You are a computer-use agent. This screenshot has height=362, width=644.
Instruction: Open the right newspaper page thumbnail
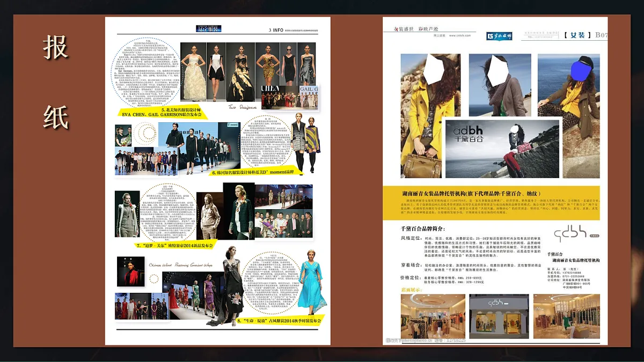coord(495,181)
